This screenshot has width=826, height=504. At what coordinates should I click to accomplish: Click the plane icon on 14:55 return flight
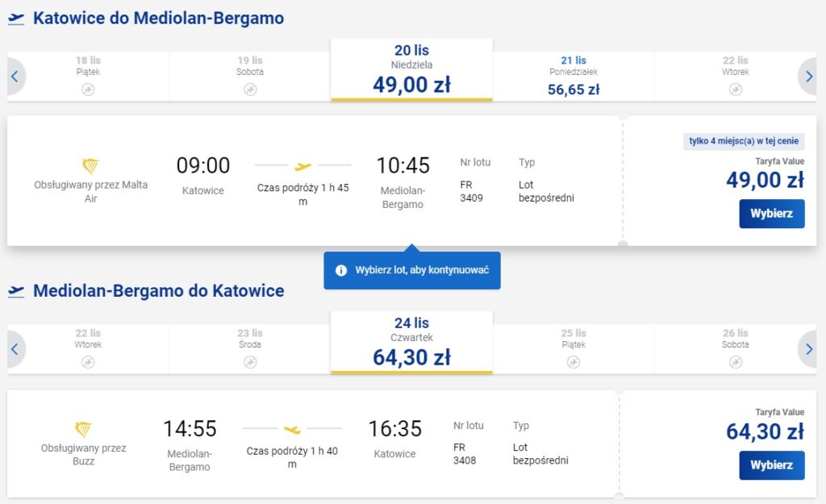tap(292, 430)
